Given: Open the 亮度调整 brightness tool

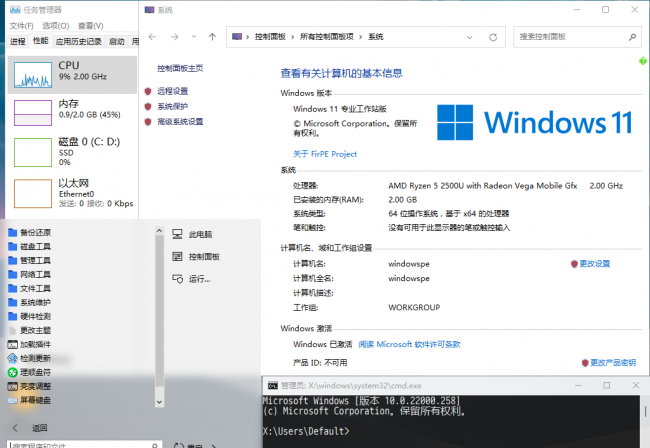Looking at the screenshot, I should click(x=29, y=386).
